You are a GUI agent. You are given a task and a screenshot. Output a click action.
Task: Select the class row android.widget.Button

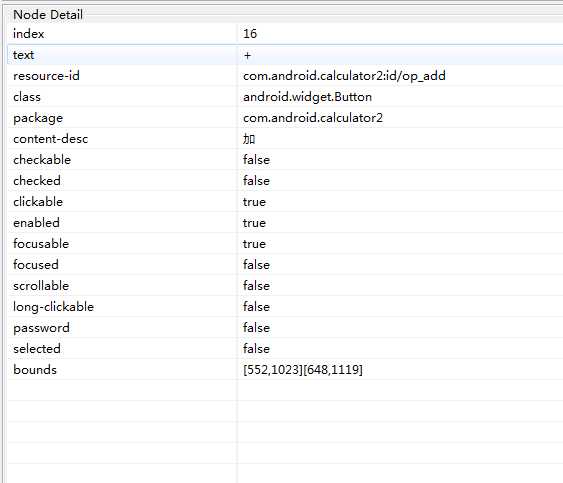(x=285, y=97)
